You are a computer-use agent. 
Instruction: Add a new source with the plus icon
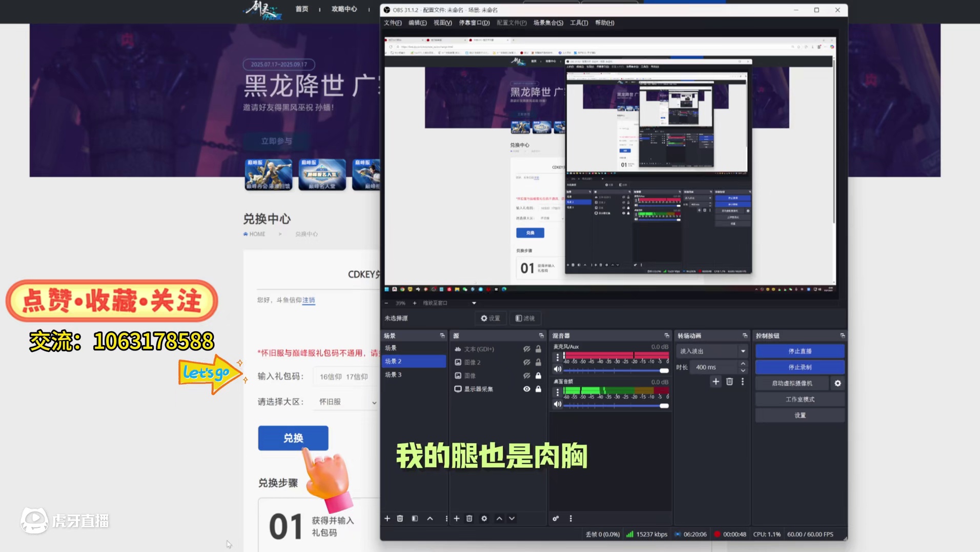(x=457, y=519)
